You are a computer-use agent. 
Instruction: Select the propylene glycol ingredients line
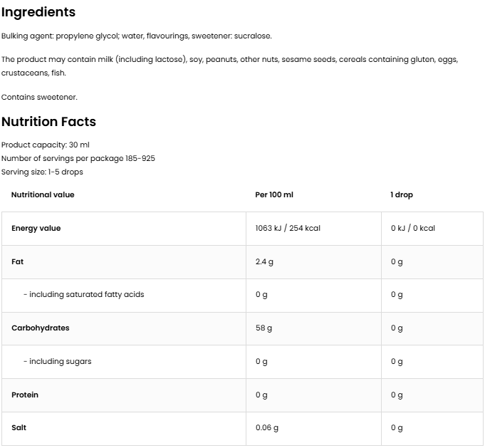tap(137, 36)
